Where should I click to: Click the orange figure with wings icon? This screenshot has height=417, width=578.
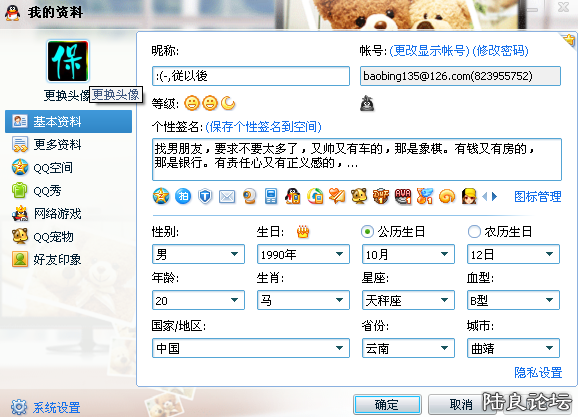point(425,197)
